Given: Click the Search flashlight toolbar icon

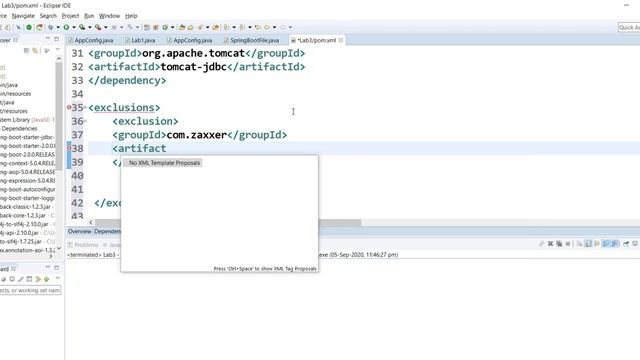Looking at the screenshot, I should (x=200, y=27).
